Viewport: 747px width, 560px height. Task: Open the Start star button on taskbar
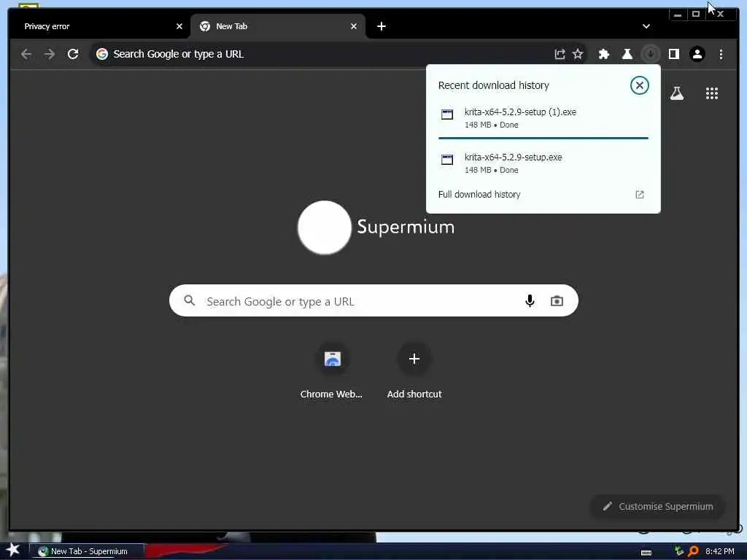pos(12,551)
